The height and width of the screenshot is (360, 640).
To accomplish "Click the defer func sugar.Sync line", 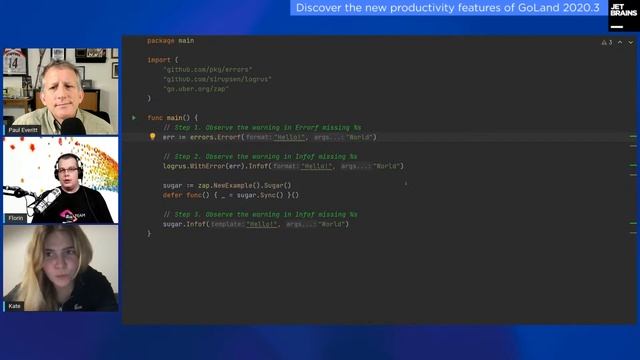I will [x=231, y=195].
